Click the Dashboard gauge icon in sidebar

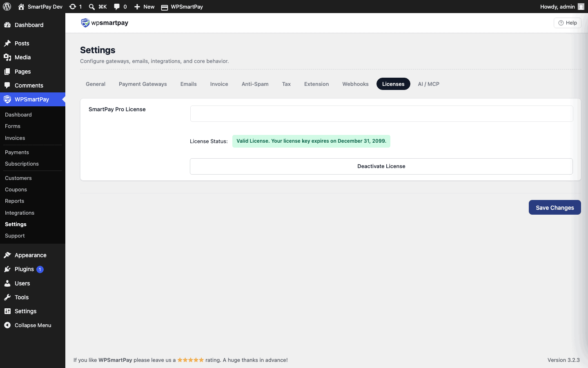tap(7, 25)
